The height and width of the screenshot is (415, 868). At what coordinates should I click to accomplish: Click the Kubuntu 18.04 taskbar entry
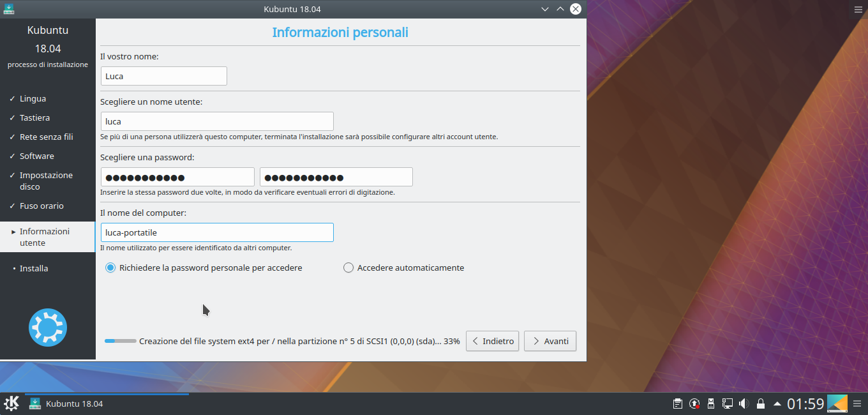coord(107,404)
